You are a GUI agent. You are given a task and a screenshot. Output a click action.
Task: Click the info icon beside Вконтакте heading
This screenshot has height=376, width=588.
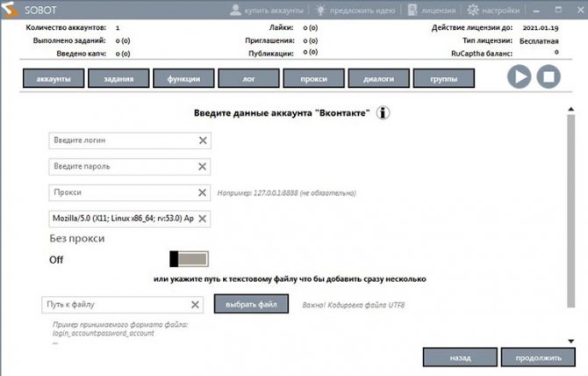tap(383, 112)
